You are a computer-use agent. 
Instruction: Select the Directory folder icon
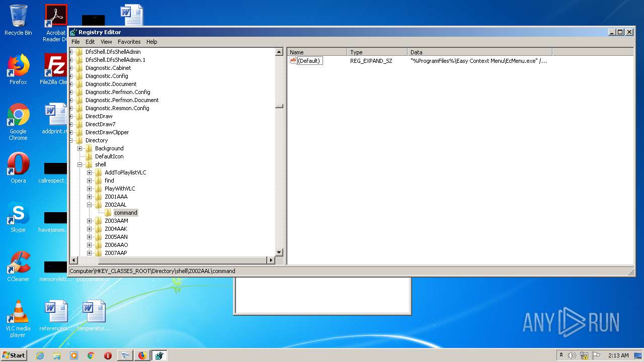pos(79,140)
